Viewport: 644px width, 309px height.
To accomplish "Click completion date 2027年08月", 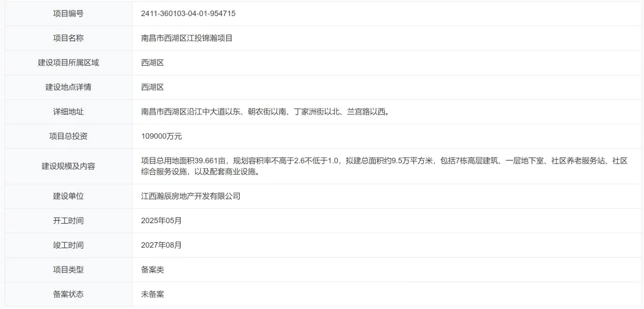I will pyautogui.click(x=161, y=245).
